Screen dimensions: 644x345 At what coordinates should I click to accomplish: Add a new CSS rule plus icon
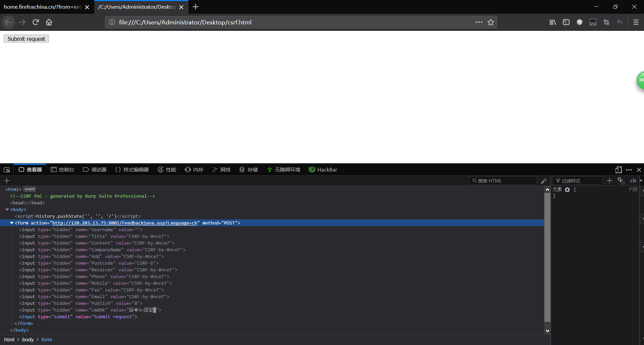(x=609, y=181)
